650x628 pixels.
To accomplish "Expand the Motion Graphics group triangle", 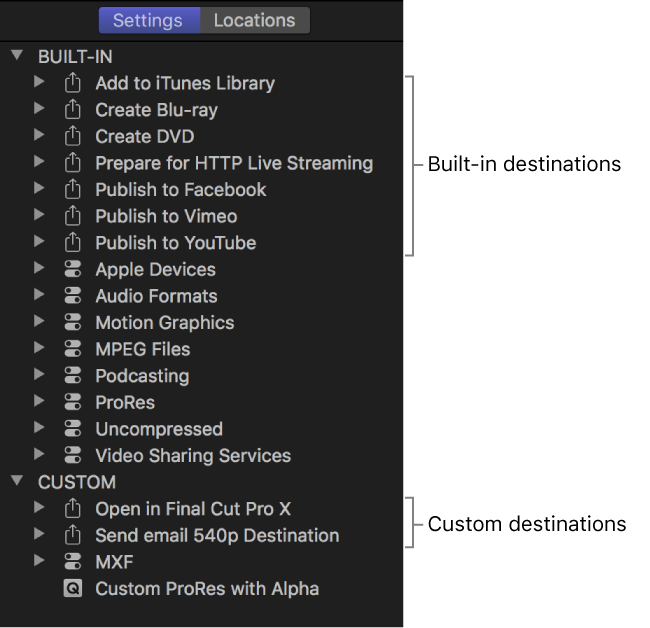I will pos(39,321).
